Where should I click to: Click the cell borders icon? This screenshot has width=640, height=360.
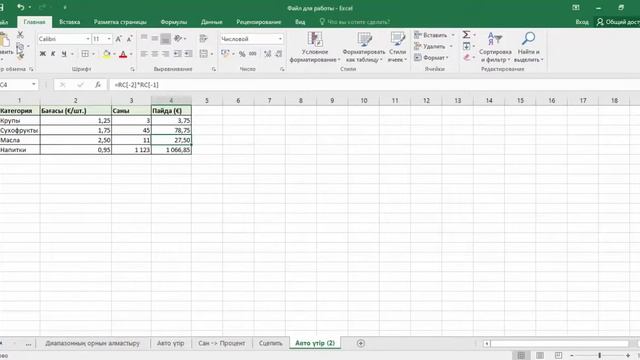pyautogui.click(x=85, y=54)
